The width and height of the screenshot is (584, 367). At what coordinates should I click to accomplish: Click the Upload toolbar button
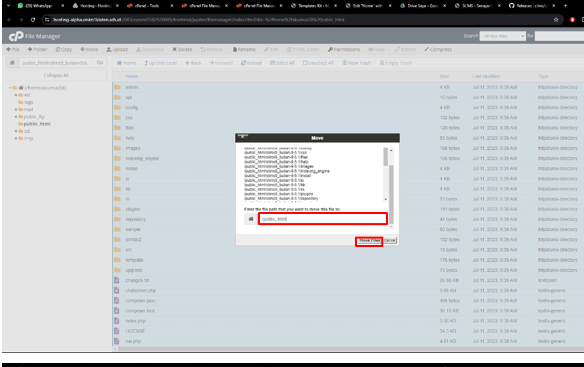117,50
